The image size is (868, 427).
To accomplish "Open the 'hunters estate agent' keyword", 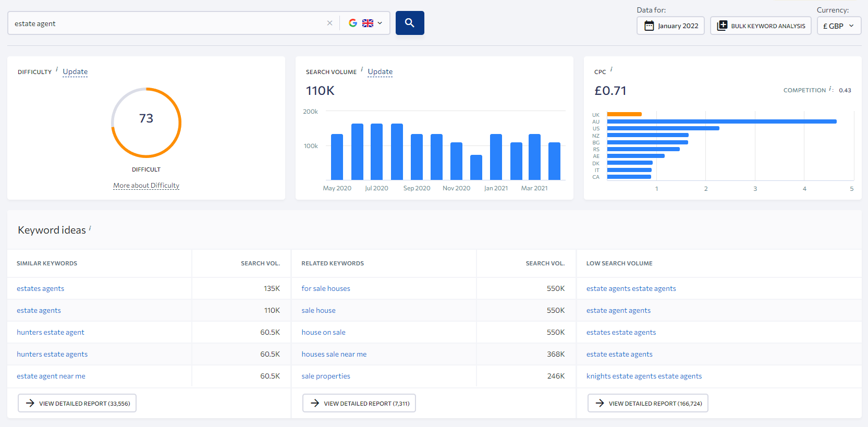I will click(x=51, y=332).
